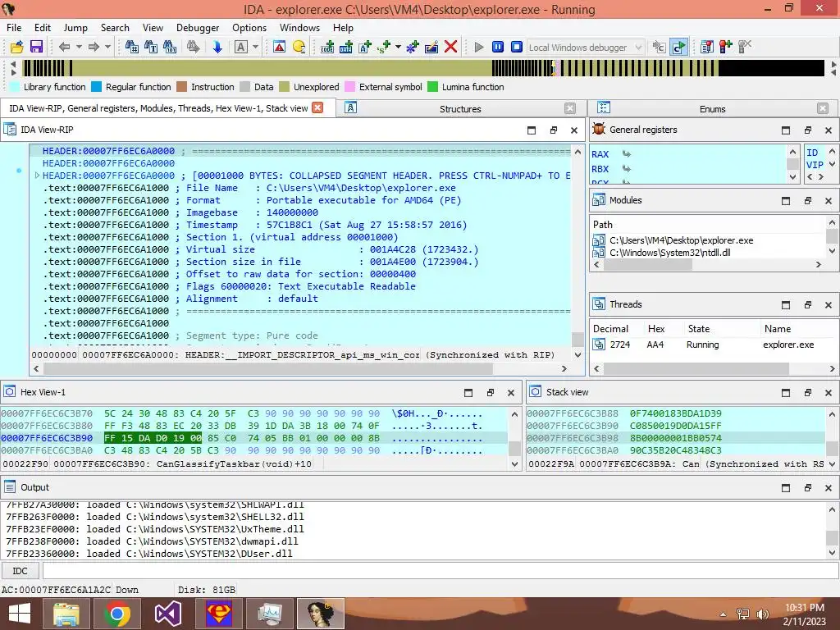This screenshot has width=840, height=630.
Task: Click the navigation band overview bar
Action: (x=423, y=68)
